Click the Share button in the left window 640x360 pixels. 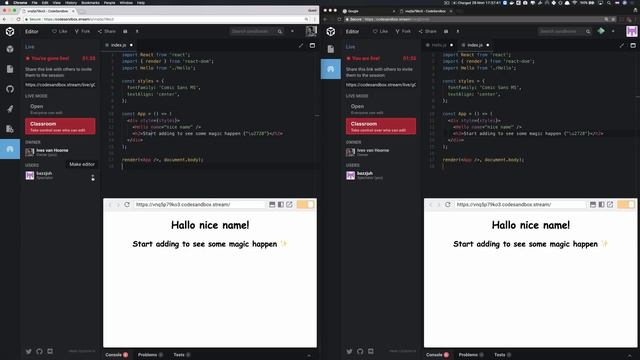pos(107,31)
